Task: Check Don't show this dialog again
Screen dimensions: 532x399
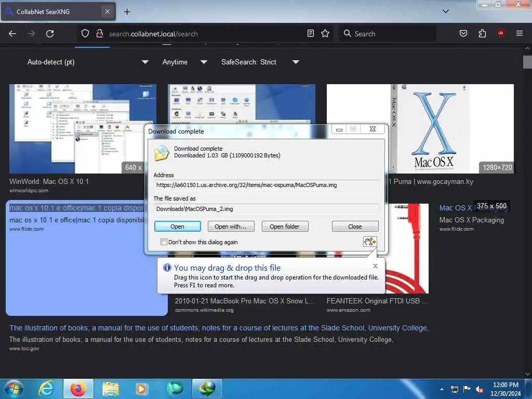Action: click(x=164, y=242)
